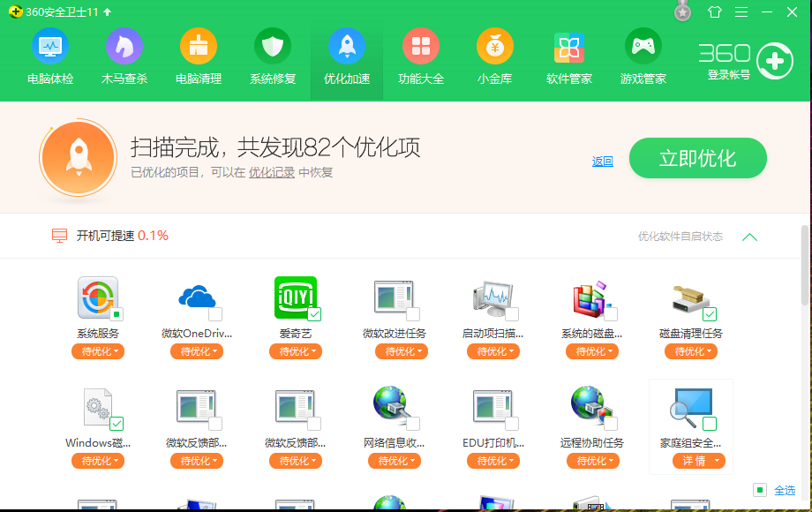Image resolution: width=812 pixels, height=512 pixels.
Task: Click the medal badge icon in title bar
Action: 682,11
